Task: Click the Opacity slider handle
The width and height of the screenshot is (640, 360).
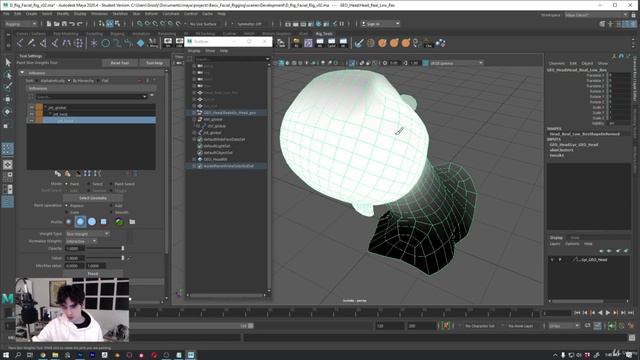Action: pos(122,248)
